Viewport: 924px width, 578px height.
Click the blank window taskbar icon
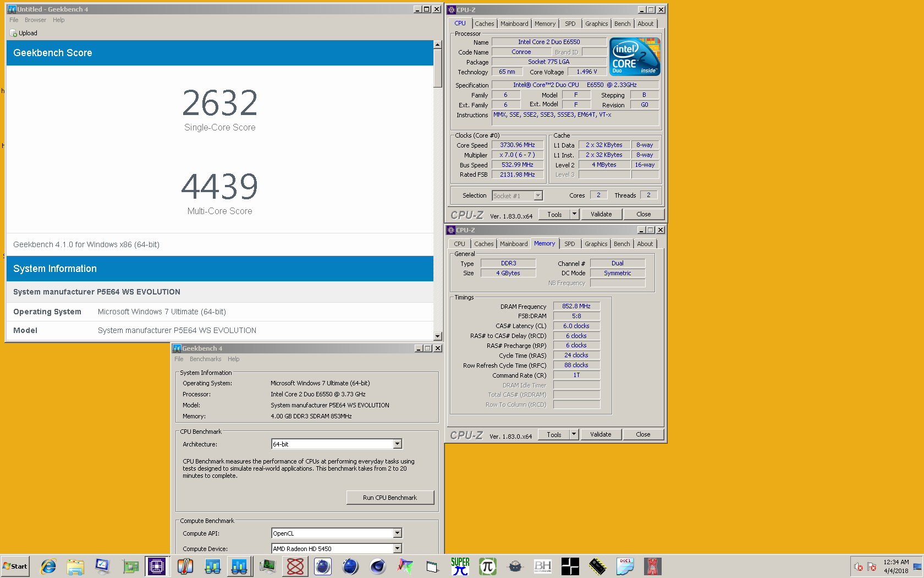[x=432, y=566]
